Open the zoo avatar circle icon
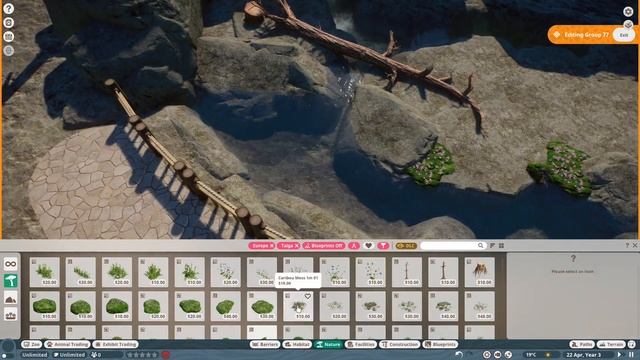Image resolution: width=640 pixels, height=360 pixels. 8,347
